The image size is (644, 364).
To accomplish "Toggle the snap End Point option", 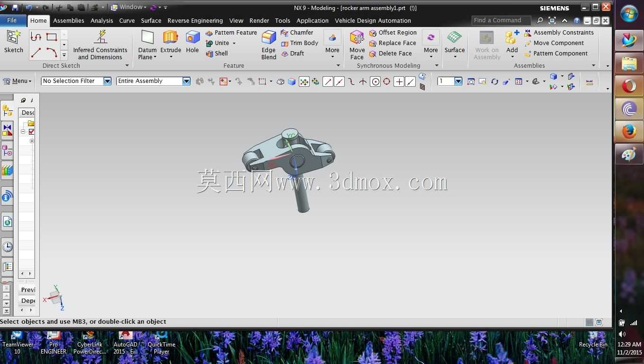I will [x=328, y=82].
